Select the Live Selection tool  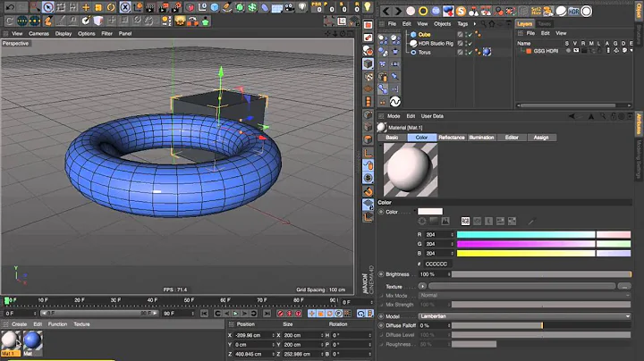48,7
